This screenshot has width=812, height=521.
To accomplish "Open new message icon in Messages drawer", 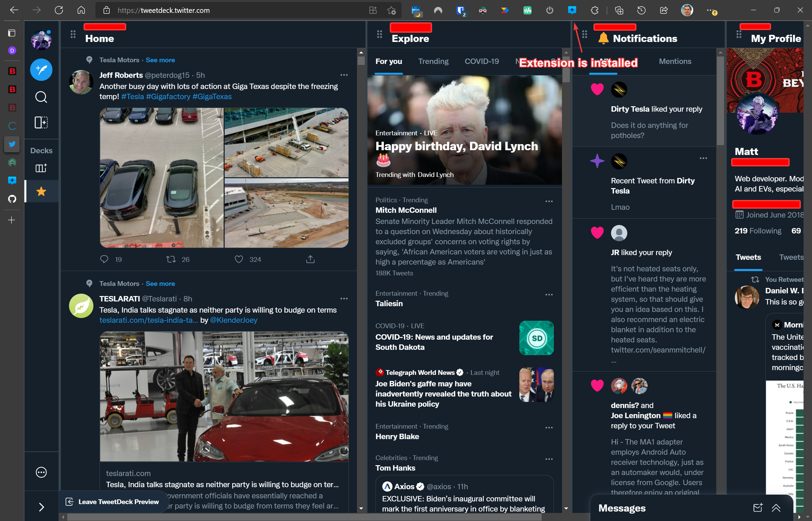I will point(758,507).
